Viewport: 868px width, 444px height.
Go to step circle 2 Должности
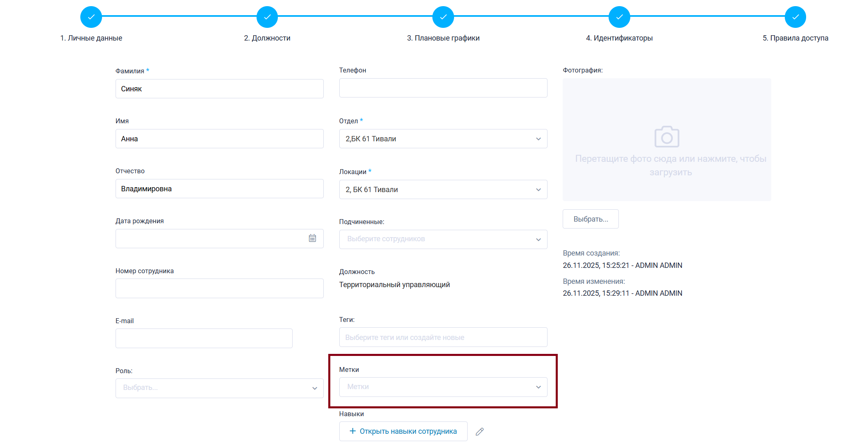point(267,17)
